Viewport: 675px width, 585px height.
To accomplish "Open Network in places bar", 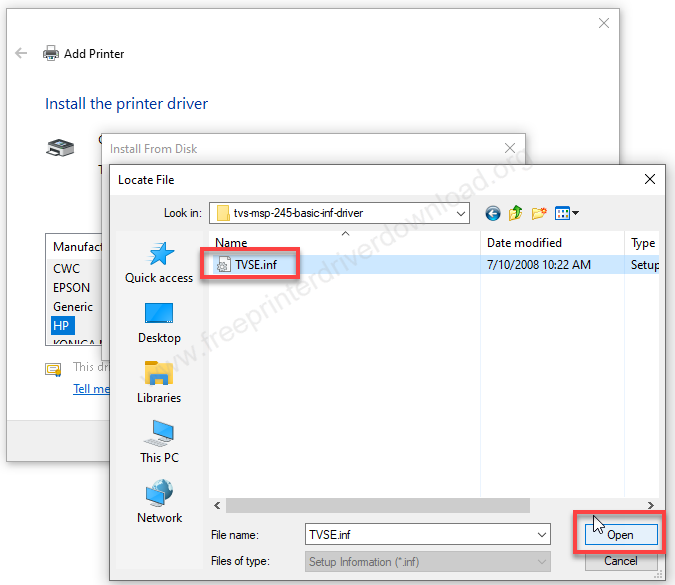I will [160, 503].
